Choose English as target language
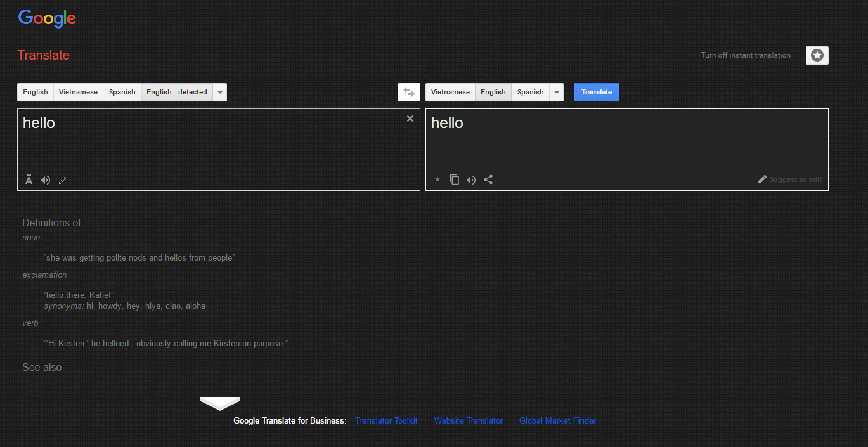 pos(493,92)
